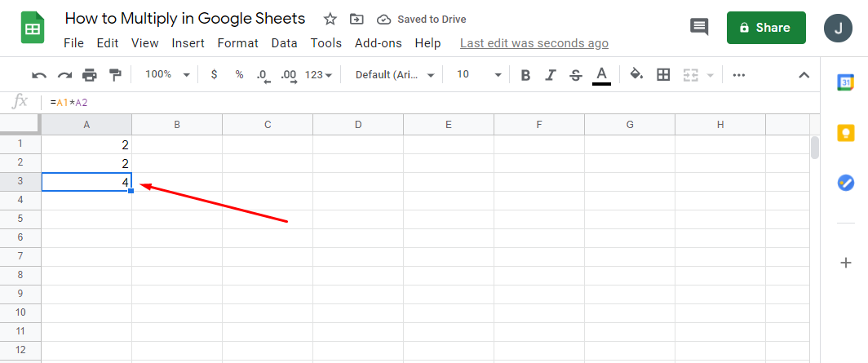The height and width of the screenshot is (363, 868).
Task: Toggle bold formatting
Action: pyautogui.click(x=525, y=75)
